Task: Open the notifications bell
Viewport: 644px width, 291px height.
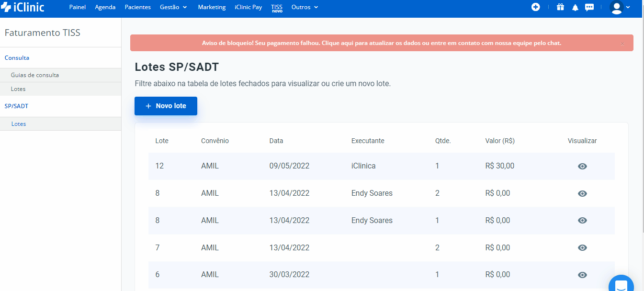Action: click(x=575, y=8)
